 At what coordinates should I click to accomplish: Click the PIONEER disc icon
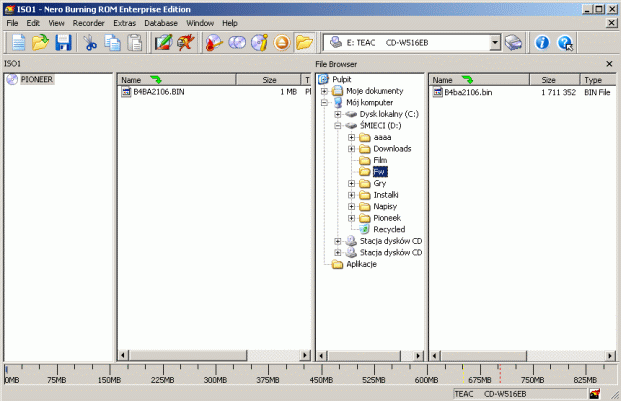[x=12, y=79]
